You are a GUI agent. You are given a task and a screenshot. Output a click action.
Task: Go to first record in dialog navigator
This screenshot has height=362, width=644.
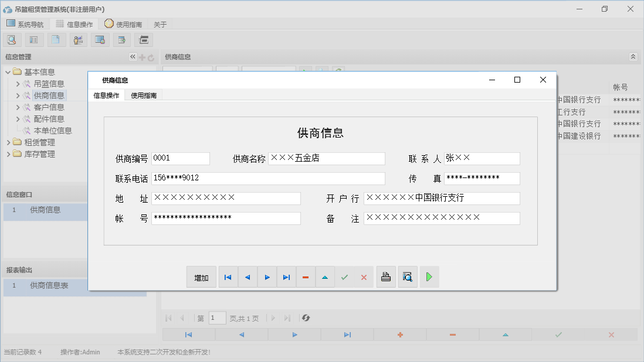click(x=228, y=277)
